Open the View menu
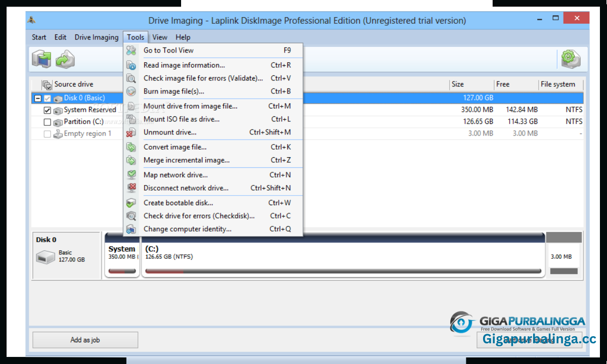Screen dimensions: 607x364 point(160,37)
